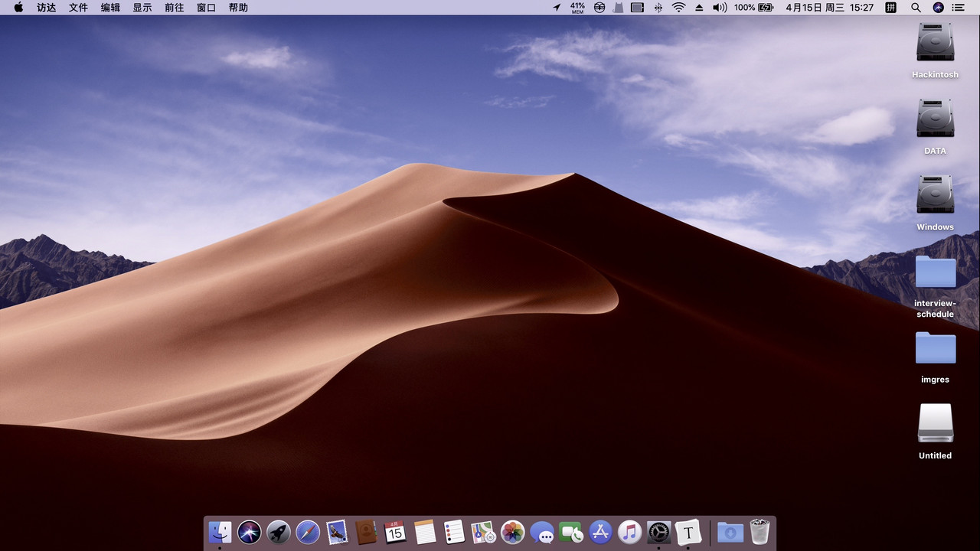This screenshot has width=980, height=551.
Task: Open the Apple menu
Action: (x=18, y=8)
